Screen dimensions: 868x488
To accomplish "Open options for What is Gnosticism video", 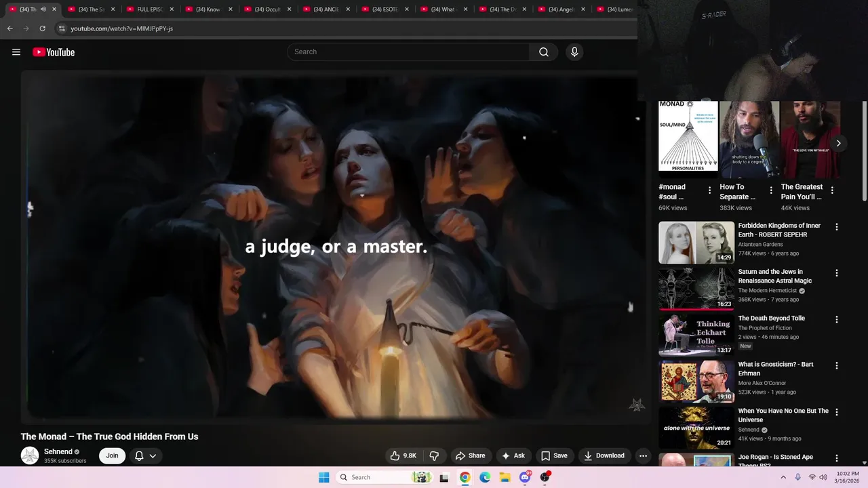I will [x=836, y=365].
